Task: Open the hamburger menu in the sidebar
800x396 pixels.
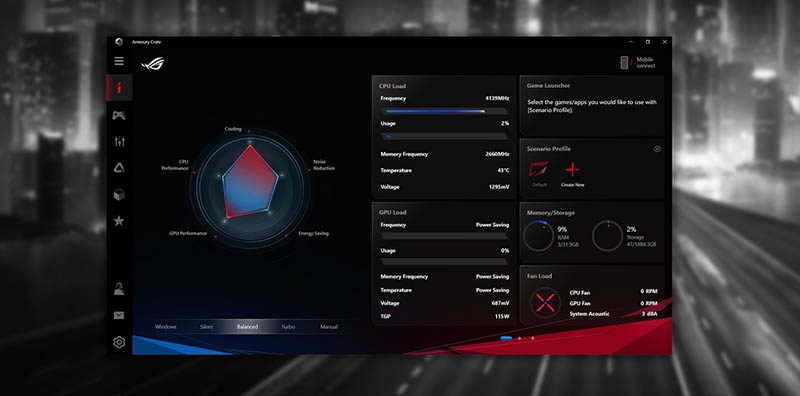Action: [119, 61]
